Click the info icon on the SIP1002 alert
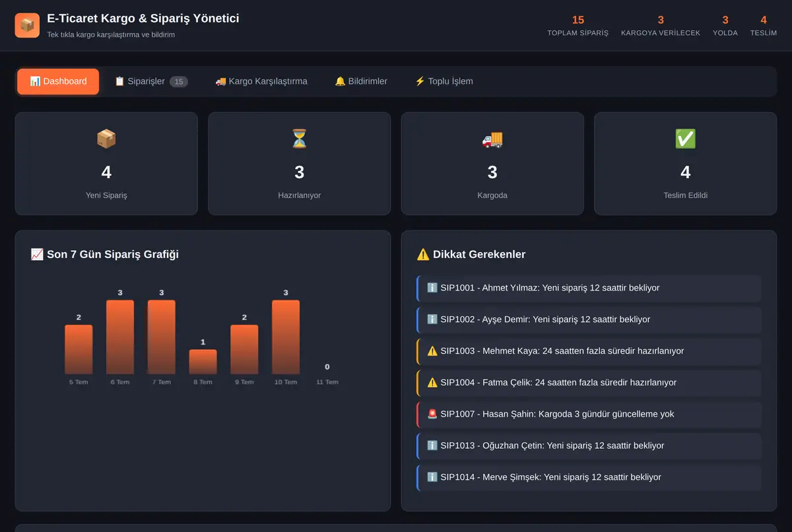 [432, 319]
